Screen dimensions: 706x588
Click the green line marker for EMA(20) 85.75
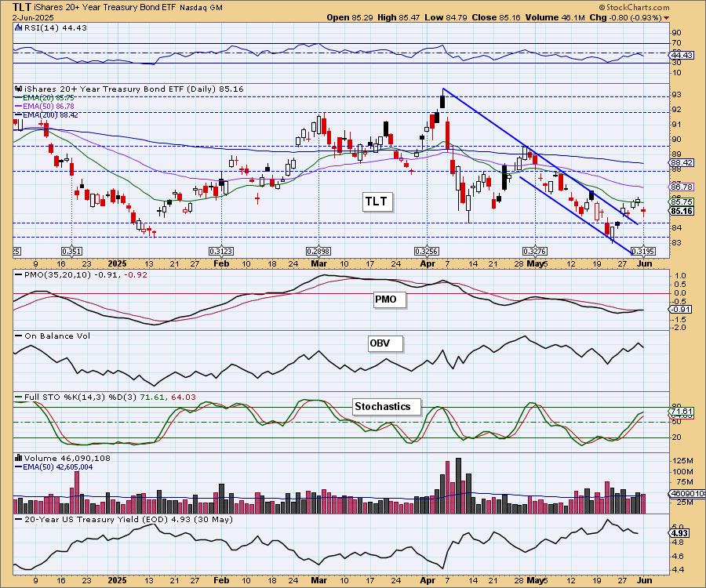(19, 98)
